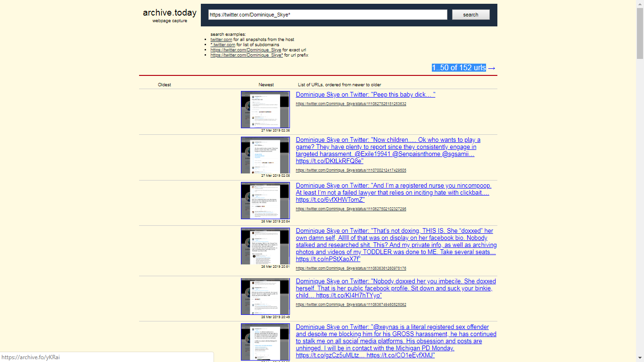Open the status URL ending in 1110627825181253632
The height and width of the screenshot is (362, 644).
[351, 104]
